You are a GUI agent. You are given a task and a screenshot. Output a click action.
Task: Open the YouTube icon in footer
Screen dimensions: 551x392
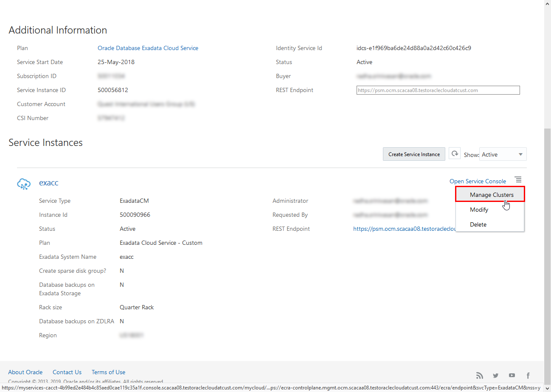coord(512,375)
